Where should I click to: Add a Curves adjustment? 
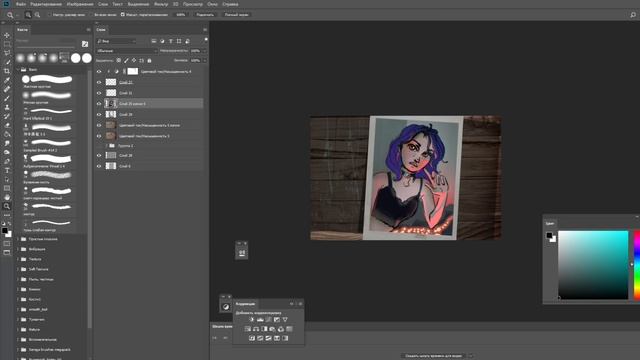[268, 320]
